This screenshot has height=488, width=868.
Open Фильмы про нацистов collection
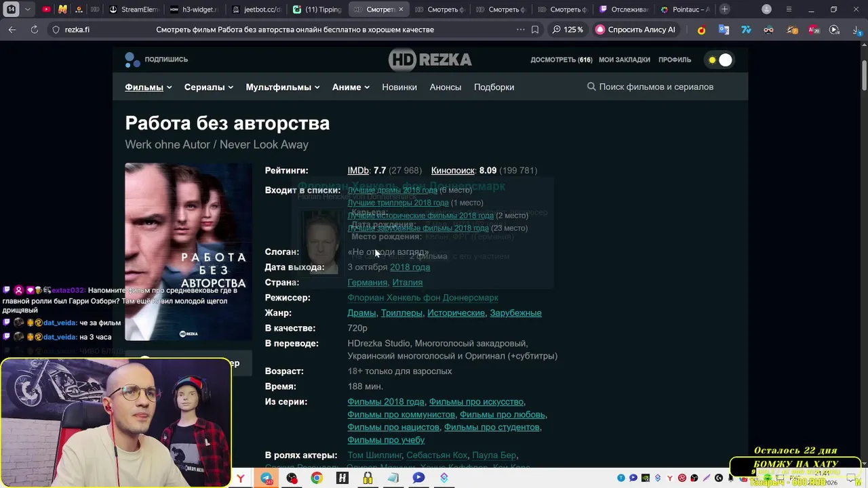(393, 427)
